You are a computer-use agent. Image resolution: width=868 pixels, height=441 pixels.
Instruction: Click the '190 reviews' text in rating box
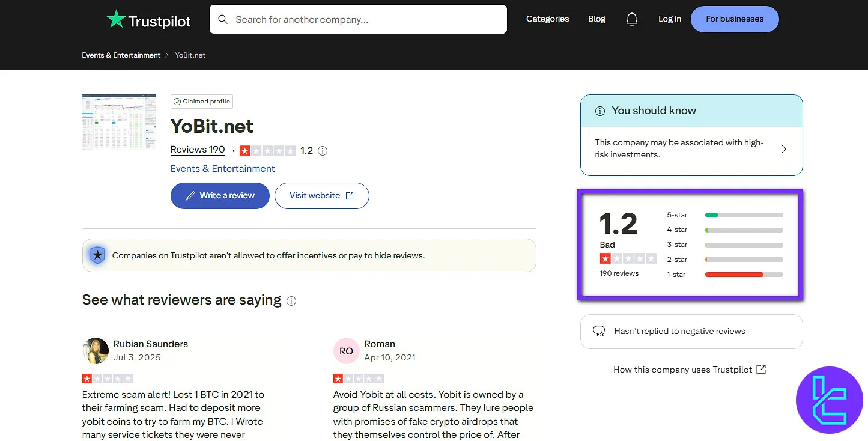pos(619,273)
